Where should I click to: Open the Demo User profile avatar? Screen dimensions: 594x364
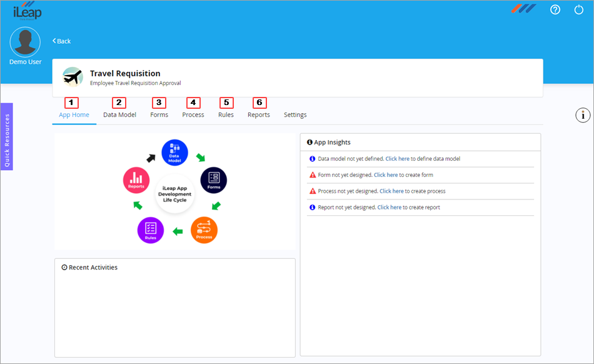(x=25, y=42)
